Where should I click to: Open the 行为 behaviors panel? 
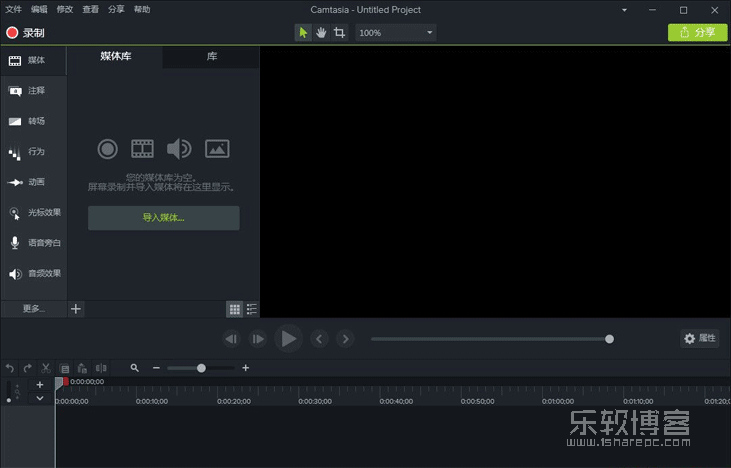[x=34, y=152]
